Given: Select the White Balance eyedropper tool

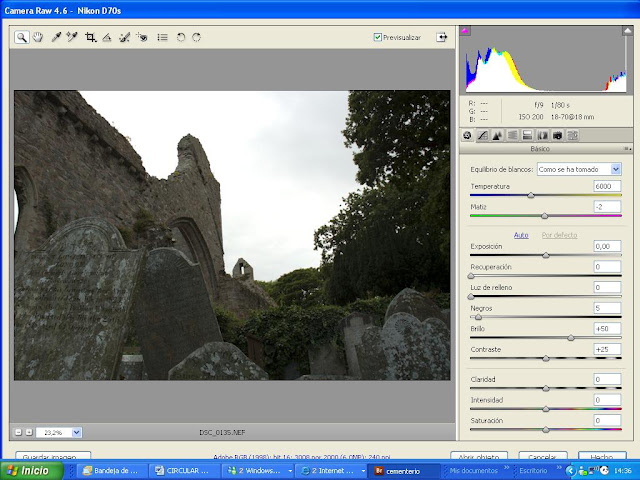Looking at the screenshot, I should point(56,38).
